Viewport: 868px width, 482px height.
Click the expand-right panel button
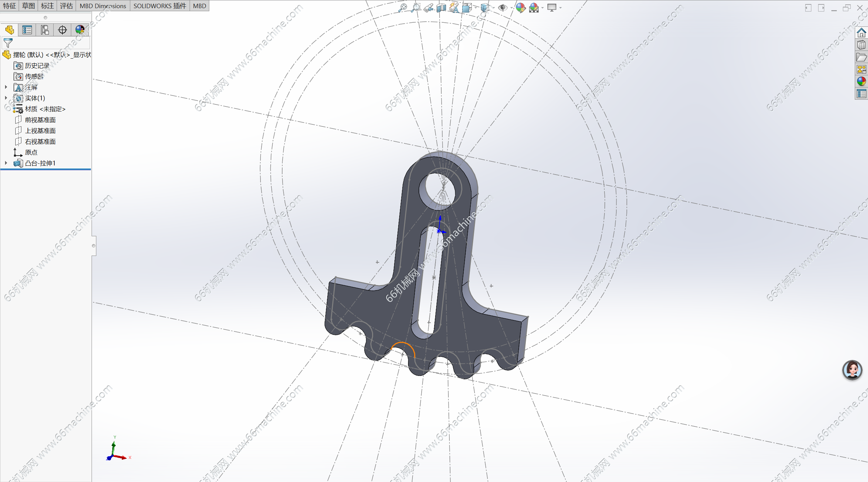click(x=821, y=8)
